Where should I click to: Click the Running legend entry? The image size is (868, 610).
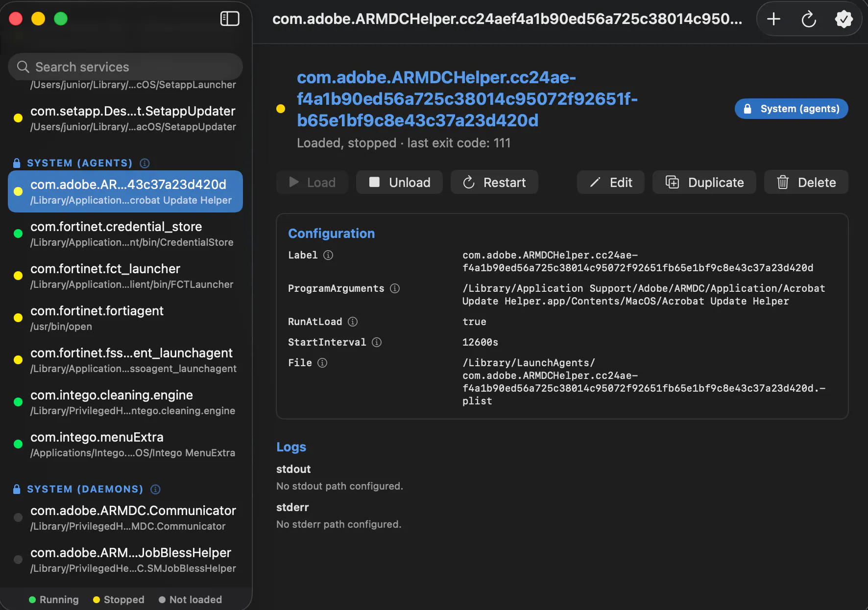(x=54, y=600)
